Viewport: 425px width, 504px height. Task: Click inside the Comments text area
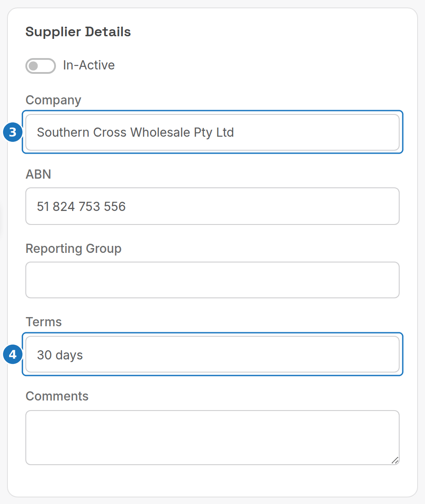[212, 438]
